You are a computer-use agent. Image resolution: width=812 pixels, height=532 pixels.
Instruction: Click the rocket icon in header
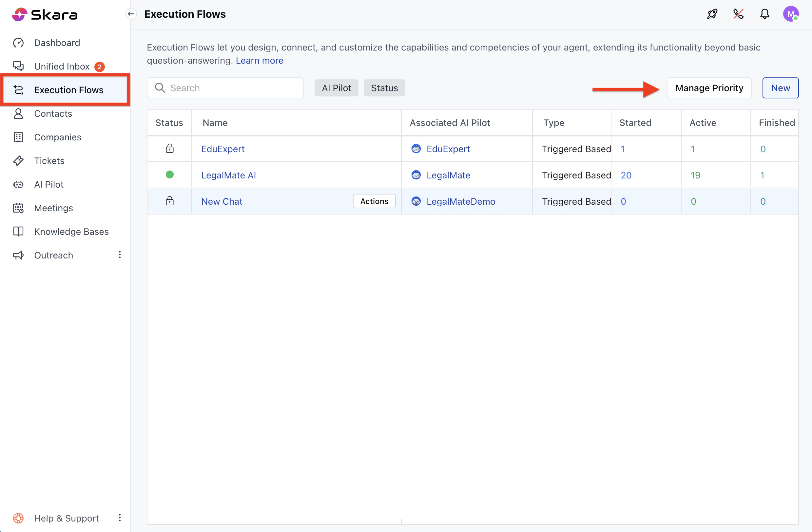pyautogui.click(x=712, y=14)
